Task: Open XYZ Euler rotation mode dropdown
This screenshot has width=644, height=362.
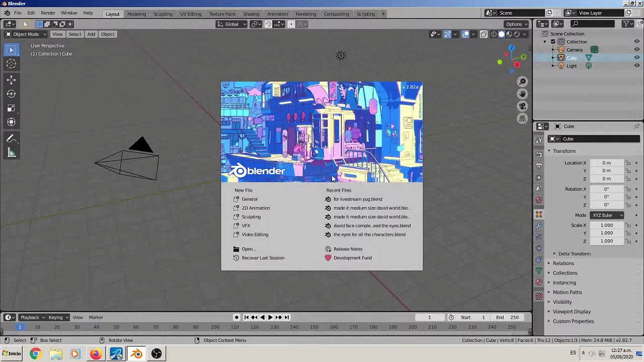Action: pos(607,215)
